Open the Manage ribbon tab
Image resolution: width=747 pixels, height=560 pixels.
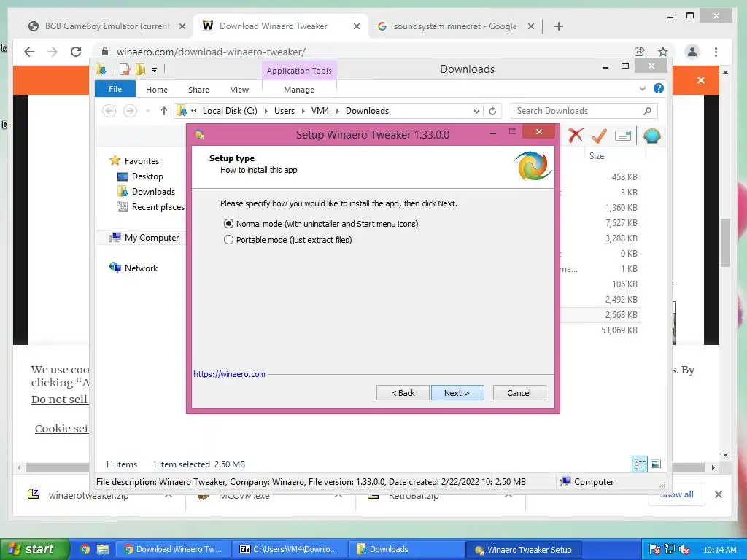pyautogui.click(x=299, y=90)
